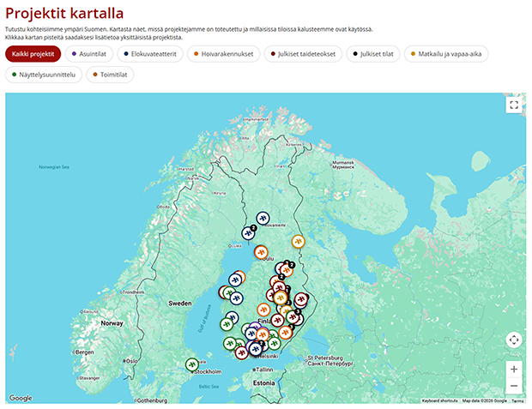532x409 pixels.
Task: Click the Trondheim city label
Action: (x=133, y=292)
